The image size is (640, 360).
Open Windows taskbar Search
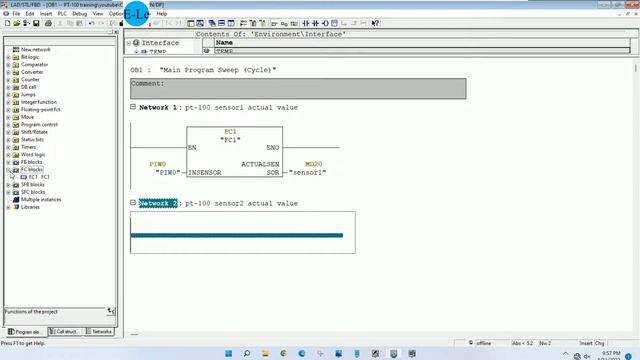click(x=247, y=353)
